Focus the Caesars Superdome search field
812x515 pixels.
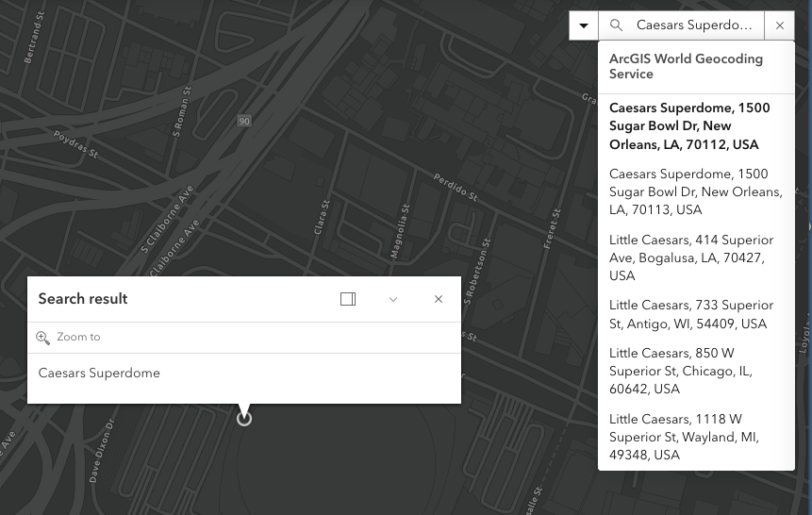pyautogui.click(x=694, y=25)
